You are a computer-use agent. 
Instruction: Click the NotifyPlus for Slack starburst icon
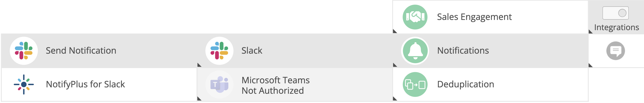(x=24, y=84)
